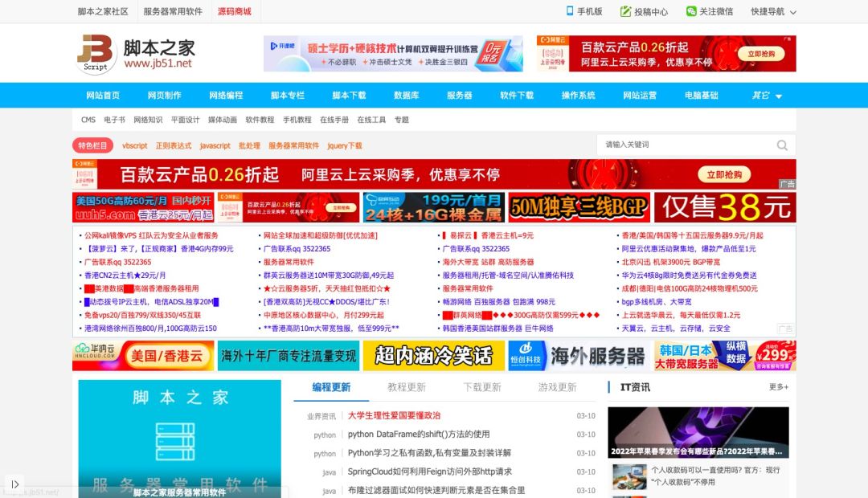The image size is (868, 498).
Task: Open the CMS sub-nav link
Action: [88, 120]
